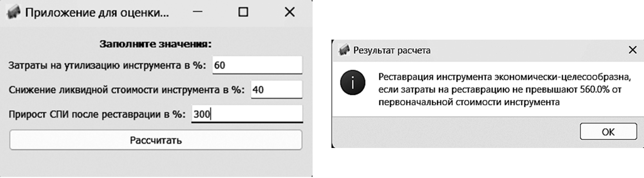
Task: Click the "Приложение для оценки..." window title
Action: [x=97, y=12]
